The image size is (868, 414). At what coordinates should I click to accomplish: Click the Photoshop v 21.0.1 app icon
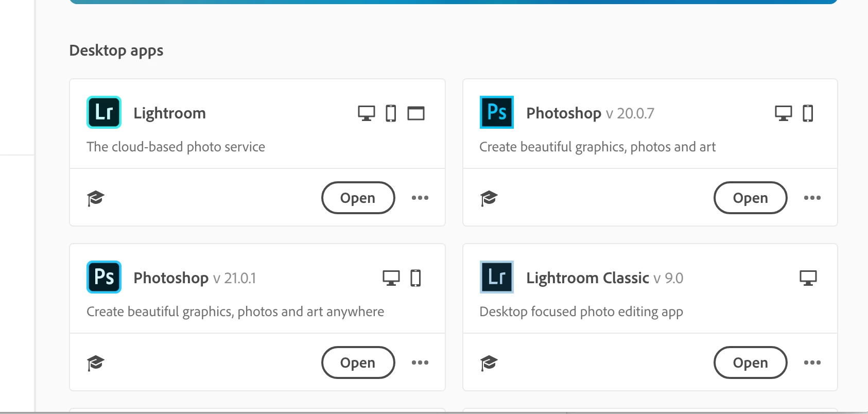[x=104, y=277]
